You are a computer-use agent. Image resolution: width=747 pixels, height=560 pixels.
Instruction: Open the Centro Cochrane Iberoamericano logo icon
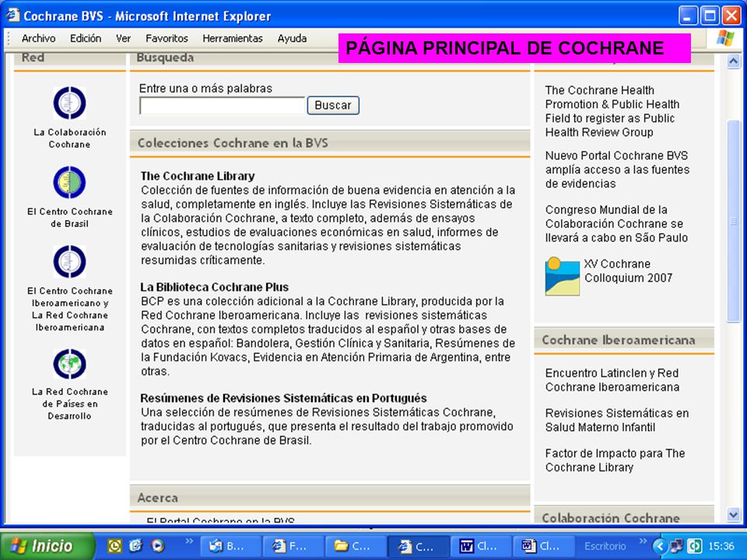pos(69,261)
